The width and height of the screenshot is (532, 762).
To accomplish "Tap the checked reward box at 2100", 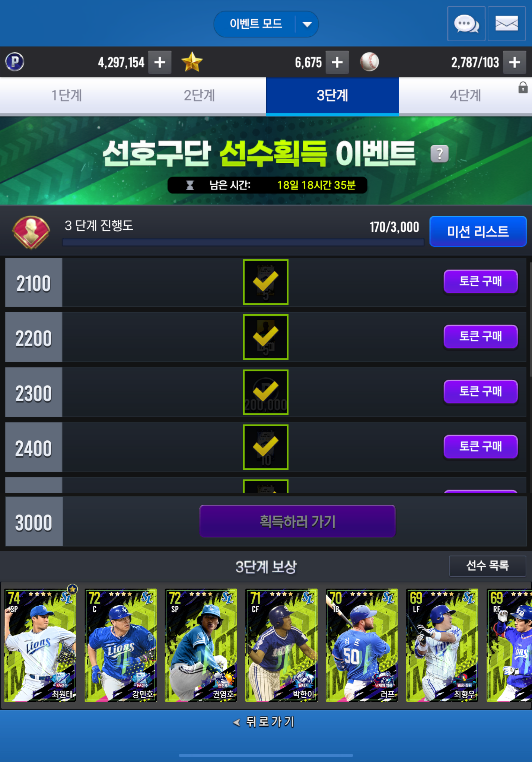I will [x=266, y=282].
